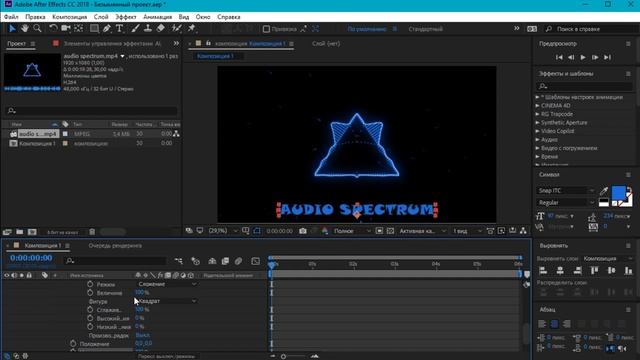The height and width of the screenshot is (360, 640).
Task: Toggle the stopwatch for Положение property
Action: 73,344
